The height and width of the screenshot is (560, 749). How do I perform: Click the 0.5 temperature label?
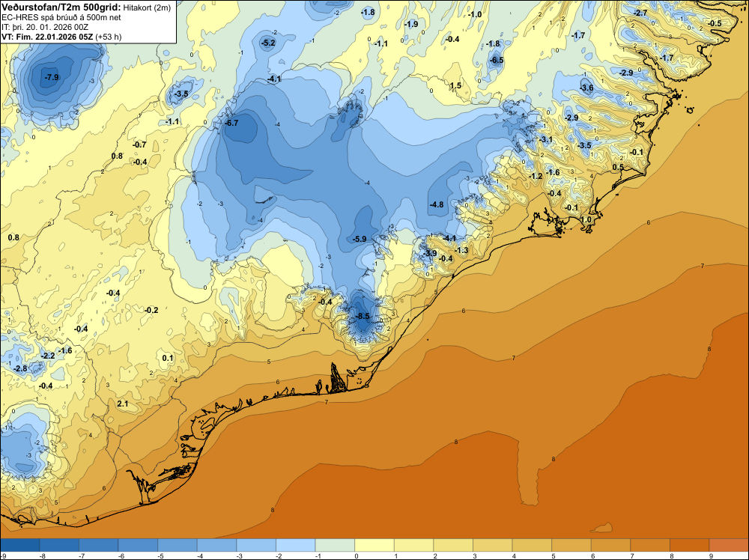618,167
